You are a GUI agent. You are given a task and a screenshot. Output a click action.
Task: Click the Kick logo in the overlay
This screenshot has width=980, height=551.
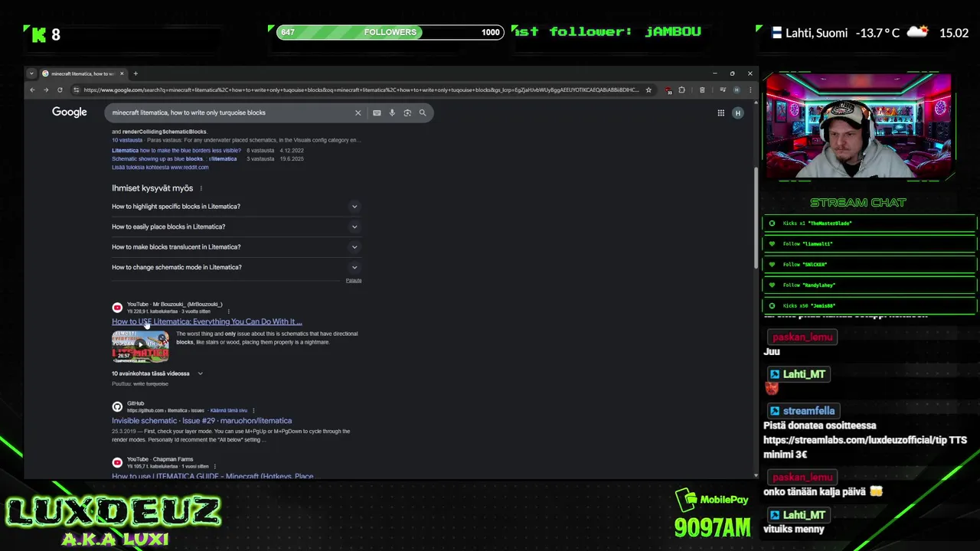tap(39, 34)
